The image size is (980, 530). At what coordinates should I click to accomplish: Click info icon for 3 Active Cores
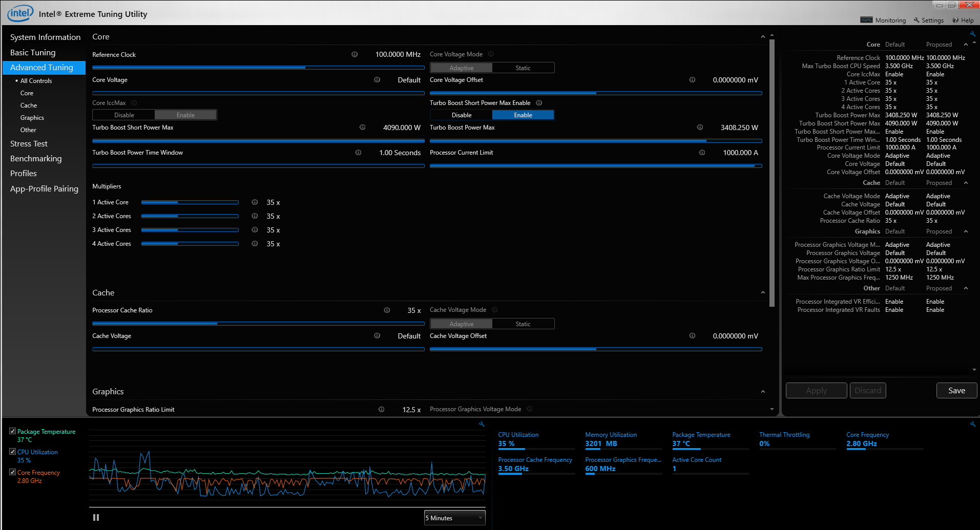(255, 230)
